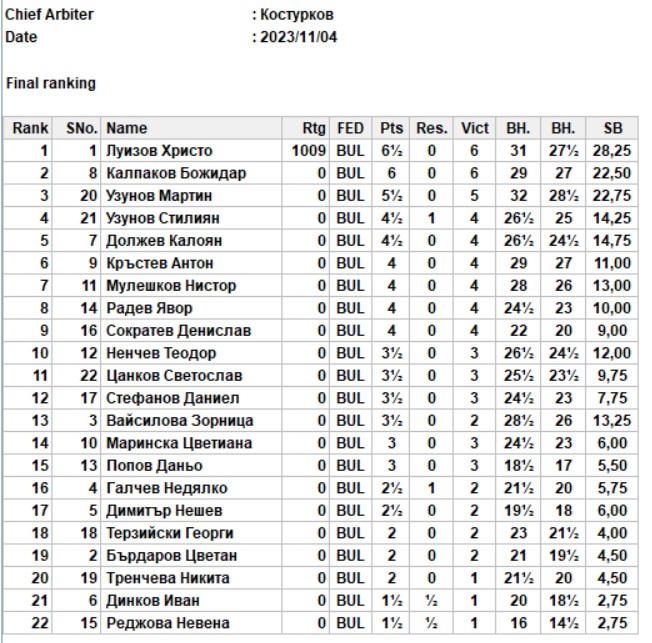Click the Final ranking heading

tap(51, 84)
